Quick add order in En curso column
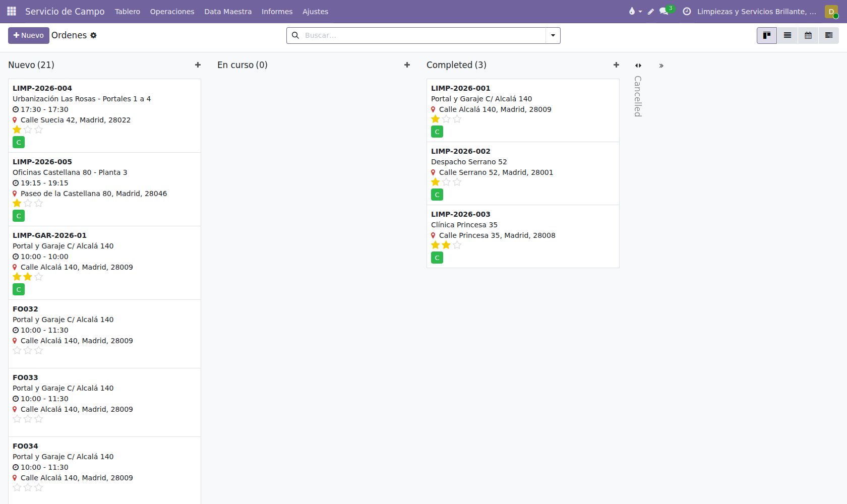The image size is (847, 504). (407, 65)
